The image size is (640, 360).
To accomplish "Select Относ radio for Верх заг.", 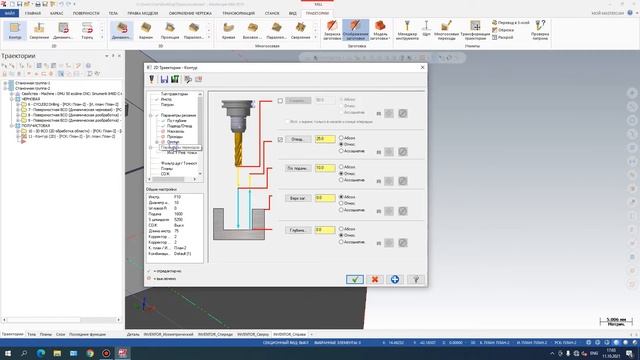I will pos(341,203).
